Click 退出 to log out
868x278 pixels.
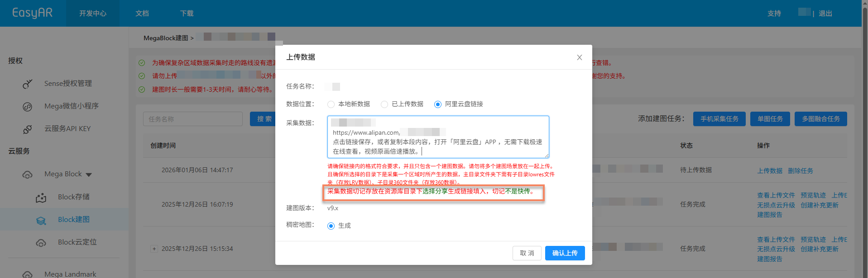tap(825, 13)
